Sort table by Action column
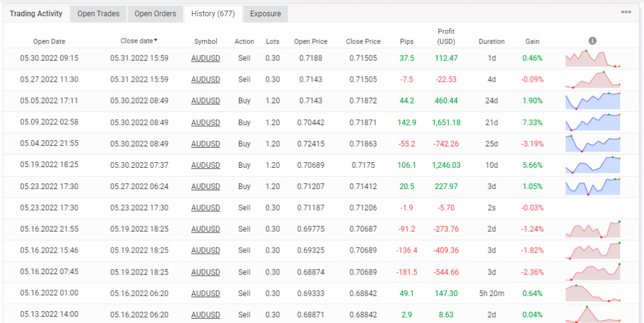644x323 pixels. coord(245,41)
